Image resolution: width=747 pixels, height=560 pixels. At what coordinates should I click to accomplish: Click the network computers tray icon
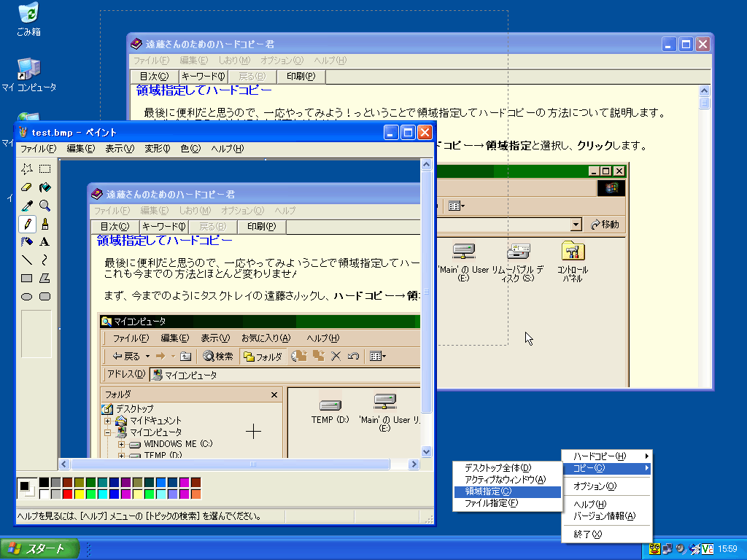tap(668, 549)
